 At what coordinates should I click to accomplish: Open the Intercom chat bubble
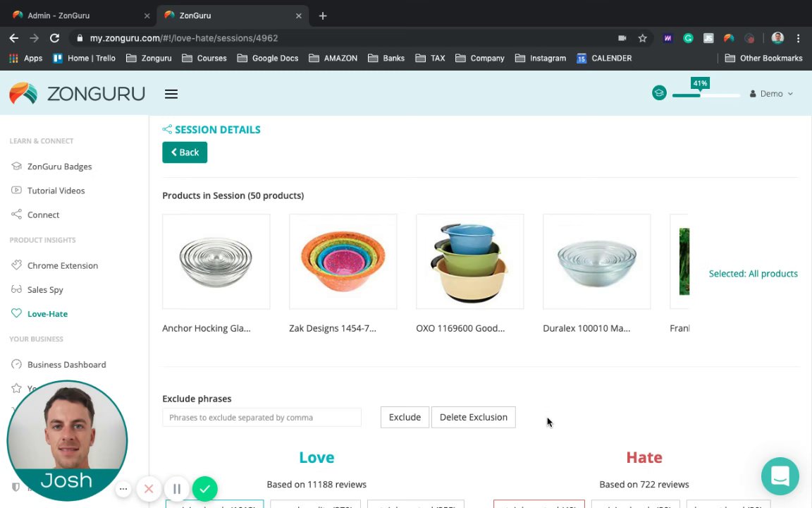click(780, 476)
